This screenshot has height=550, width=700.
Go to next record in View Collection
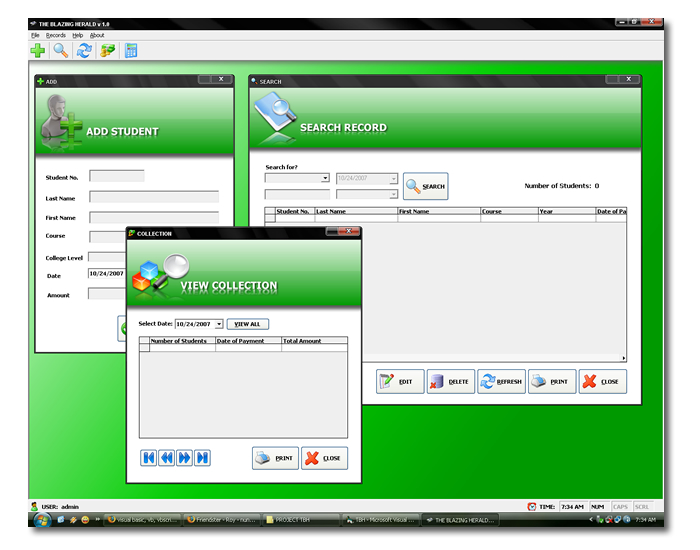tap(185, 458)
